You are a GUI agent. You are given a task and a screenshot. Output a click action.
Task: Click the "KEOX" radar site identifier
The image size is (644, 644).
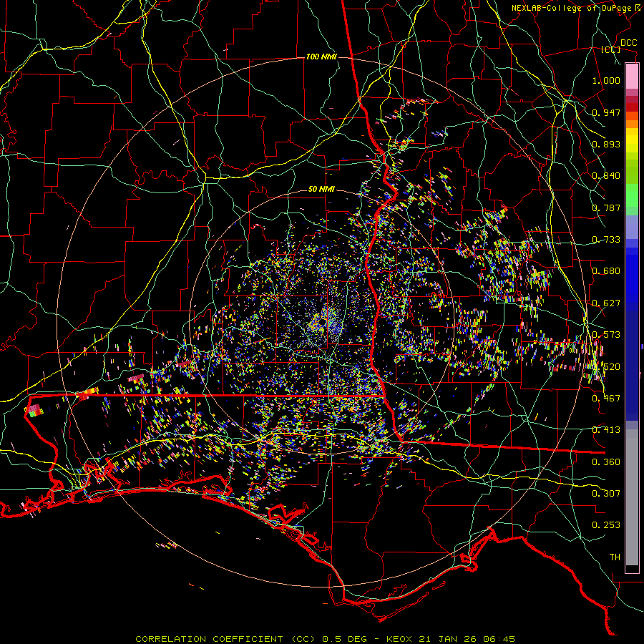tap(399, 639)
